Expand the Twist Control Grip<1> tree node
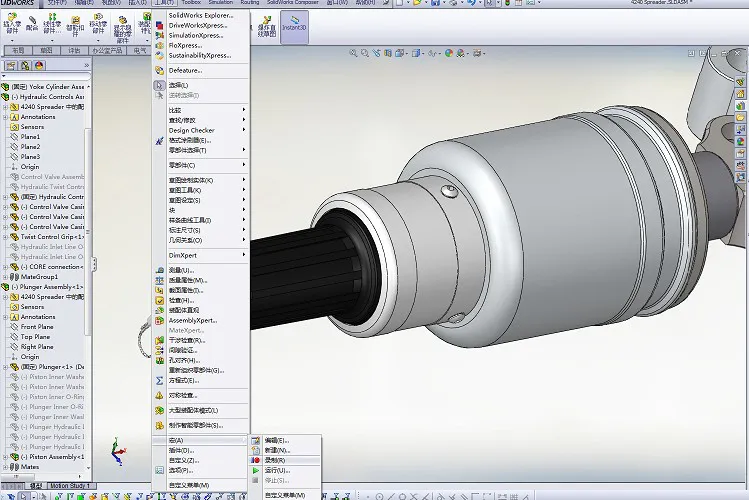This screenshot has height=500, width=749. point(5,237)
